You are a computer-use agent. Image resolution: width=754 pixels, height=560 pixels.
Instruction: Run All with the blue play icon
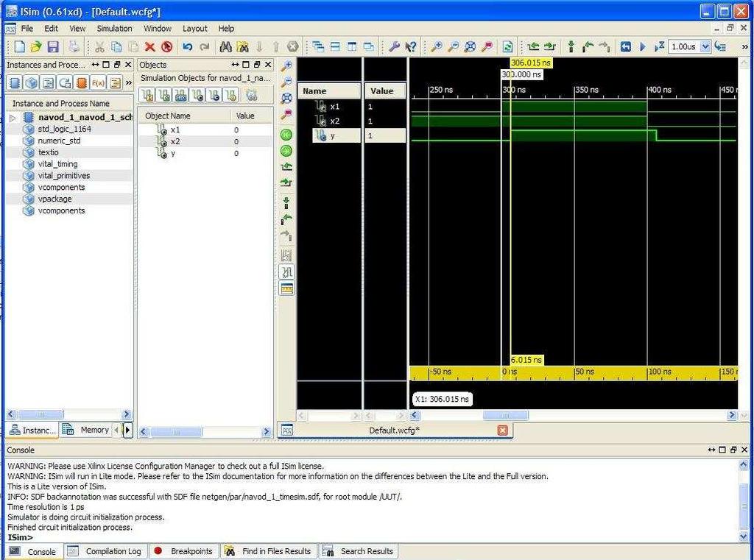[642, 46]
